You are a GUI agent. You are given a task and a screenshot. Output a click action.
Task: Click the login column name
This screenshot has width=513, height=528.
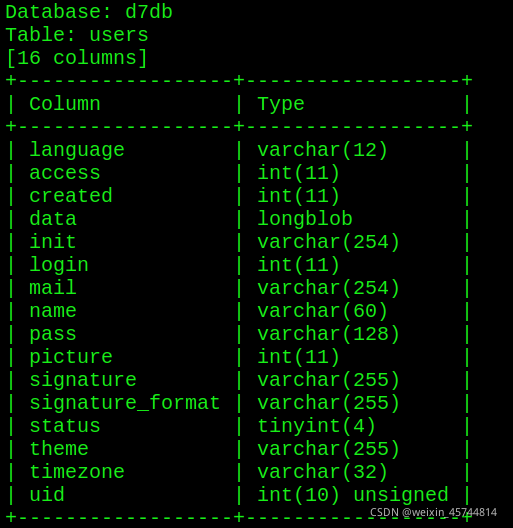tap(59, 265)
